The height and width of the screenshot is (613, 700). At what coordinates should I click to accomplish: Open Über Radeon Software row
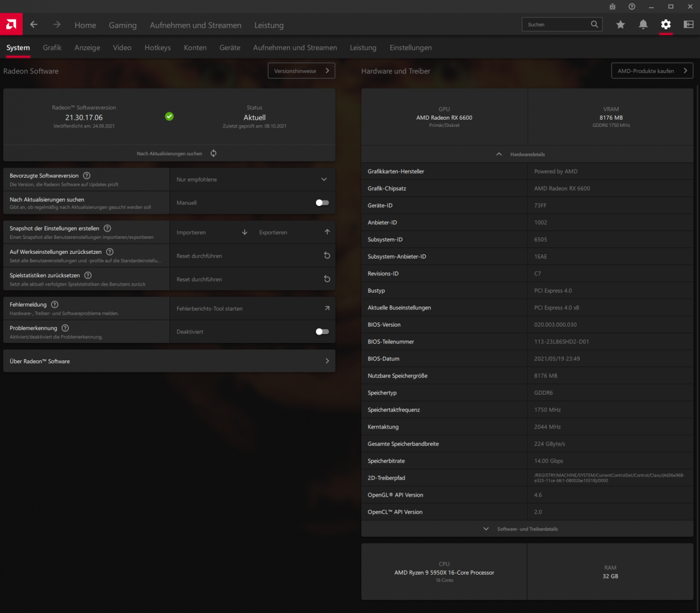169,361
